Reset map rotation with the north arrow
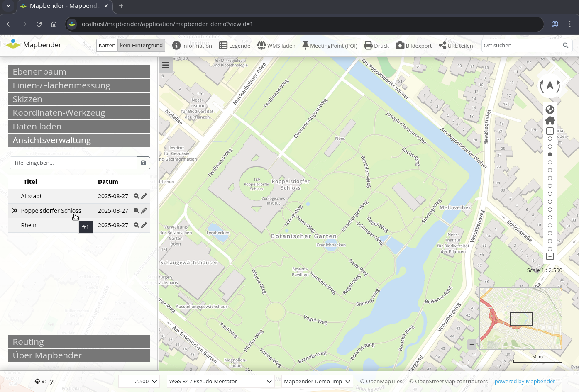Image resolution: width=579 pixels, height=392 pixels. 550,86
